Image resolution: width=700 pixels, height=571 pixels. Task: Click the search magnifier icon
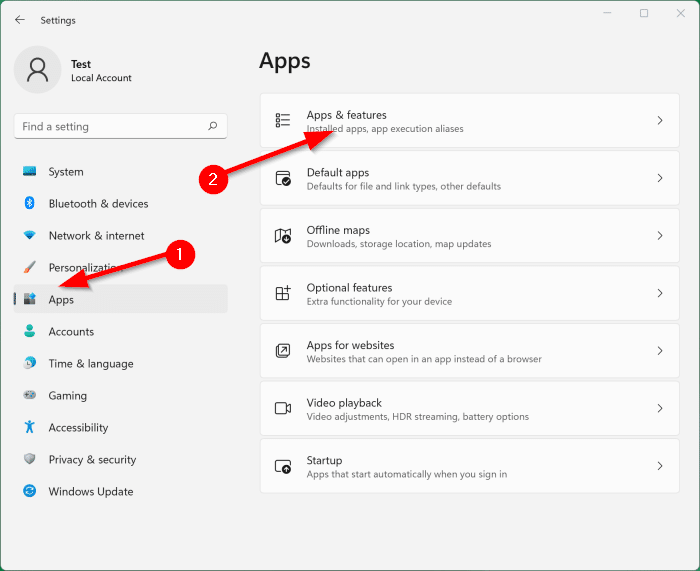pyautogui.click(x=212, y=126)
